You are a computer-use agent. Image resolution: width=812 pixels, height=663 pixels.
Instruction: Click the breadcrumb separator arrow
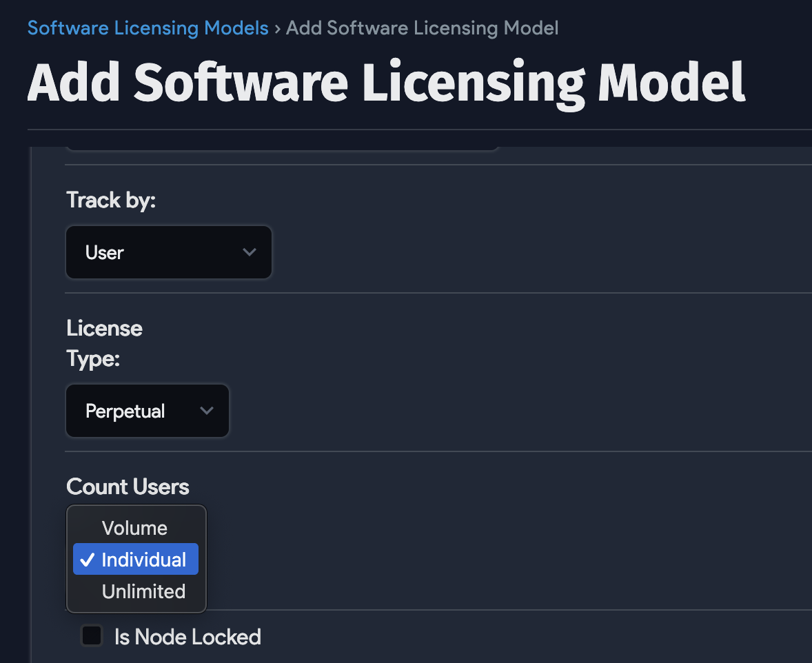click(277, 28)
